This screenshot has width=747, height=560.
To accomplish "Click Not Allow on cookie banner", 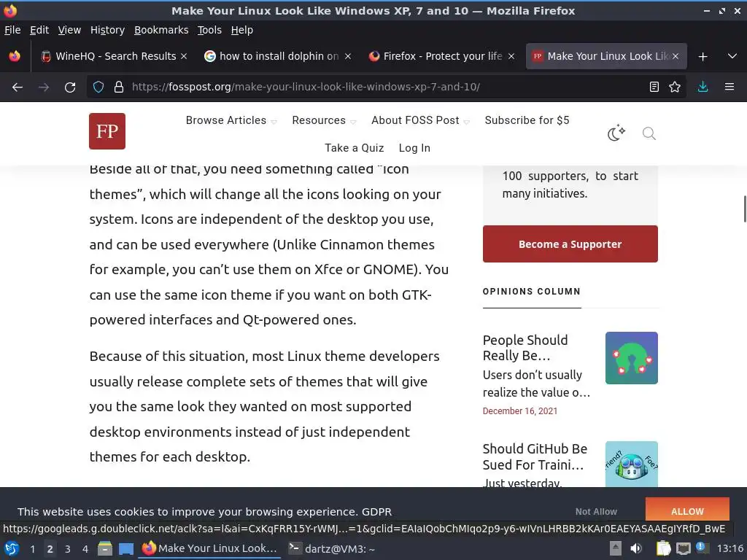I will point(596,511).
